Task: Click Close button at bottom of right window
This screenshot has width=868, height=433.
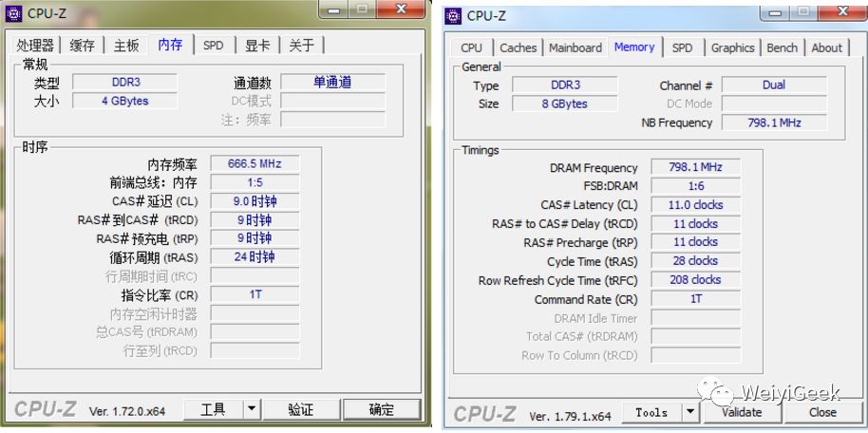Action: 822,412
